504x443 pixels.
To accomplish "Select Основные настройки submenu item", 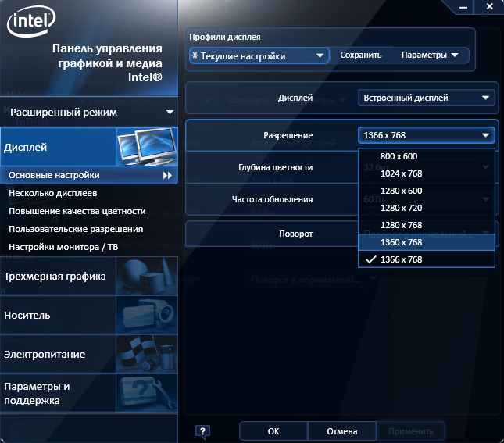I will click(x=89, y=175).
